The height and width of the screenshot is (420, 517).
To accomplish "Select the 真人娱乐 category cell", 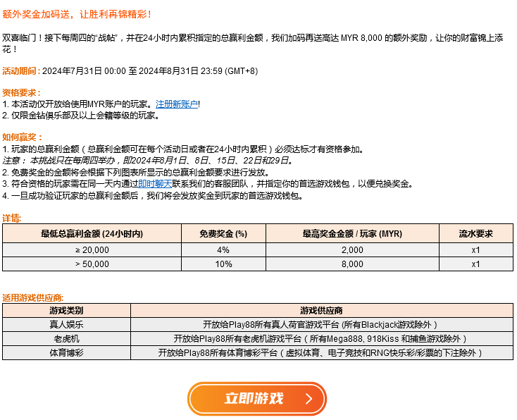I will pos(66,325).
